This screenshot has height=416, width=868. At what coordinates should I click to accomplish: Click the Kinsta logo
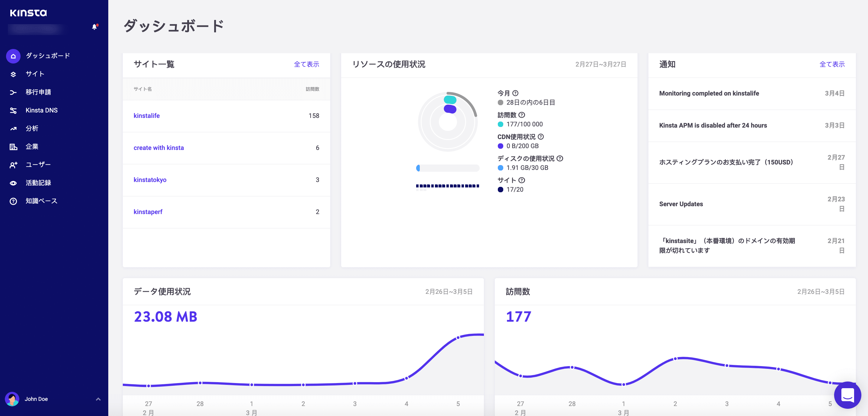[x=28, y=13]
